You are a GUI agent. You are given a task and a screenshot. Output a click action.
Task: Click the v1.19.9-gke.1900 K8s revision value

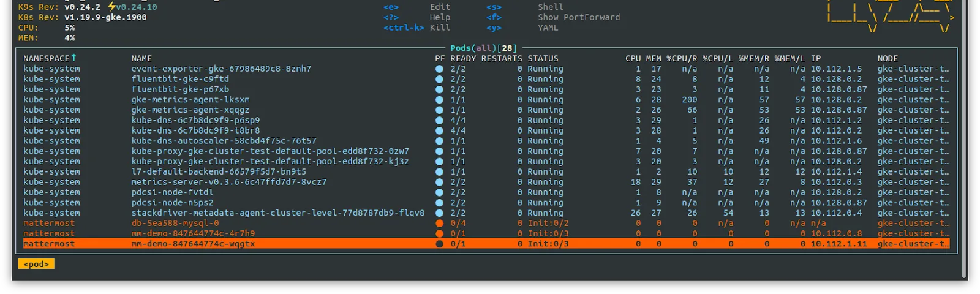pos(105,18)
